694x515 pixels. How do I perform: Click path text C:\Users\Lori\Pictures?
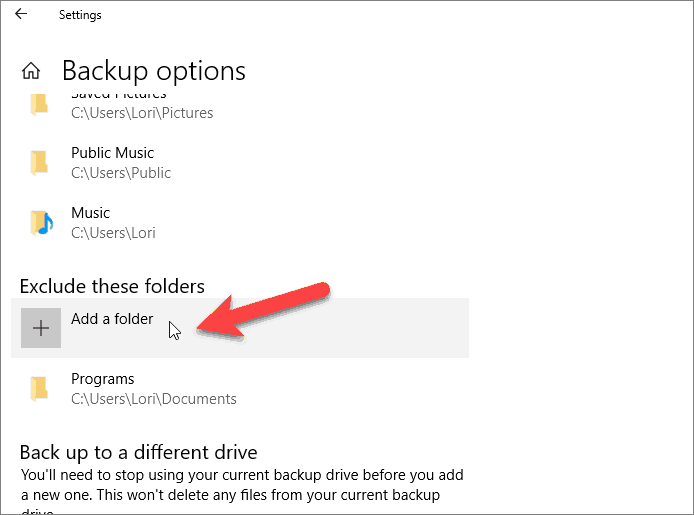point(142,113)
